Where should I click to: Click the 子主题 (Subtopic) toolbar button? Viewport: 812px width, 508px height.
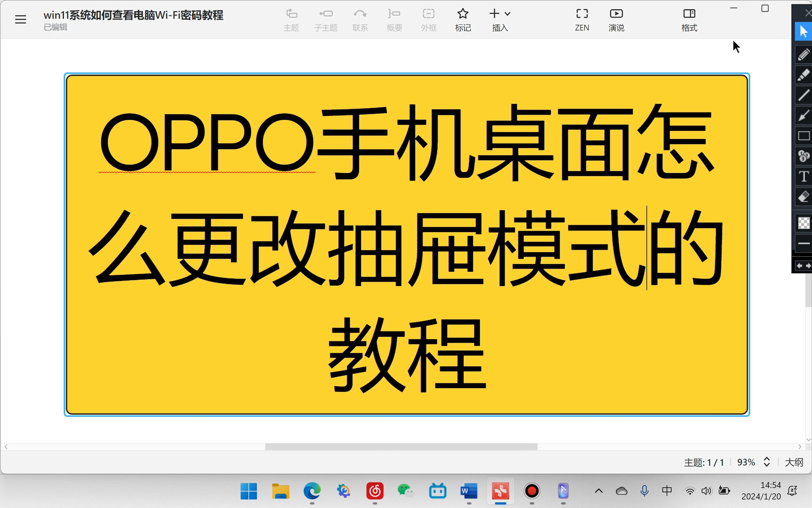pyautogui.click(x=325, y=20)
